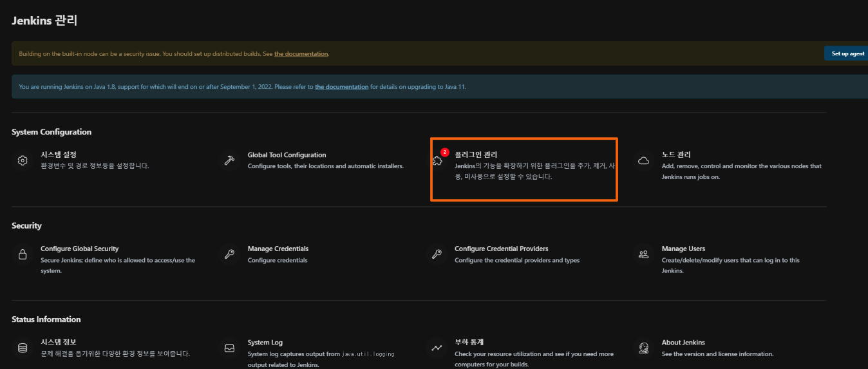Click description beginning 'Check your resource utilization'
Screen dimensions: 868x369
(534, 359)
